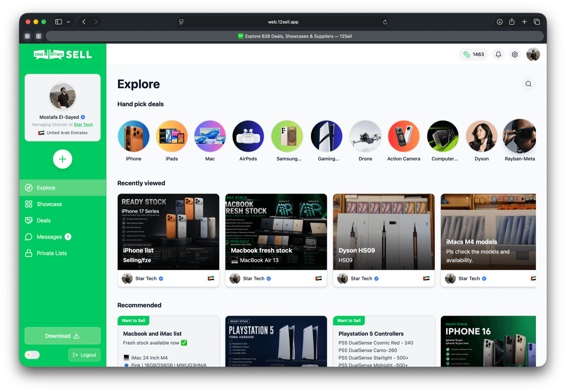This screenshot has height=392, width=566.
Task: Open Messages in the sidebar
Action: coord(63,237)
